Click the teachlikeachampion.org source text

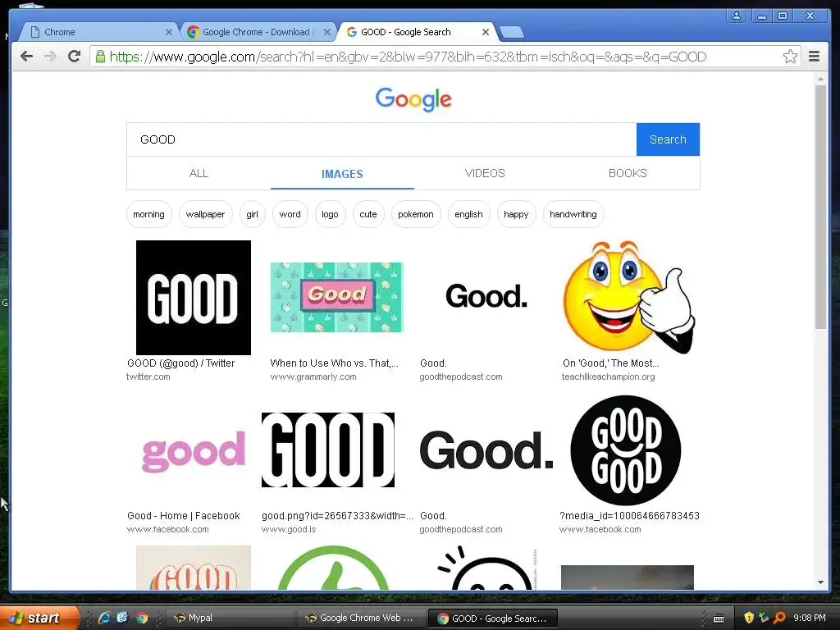608,377
